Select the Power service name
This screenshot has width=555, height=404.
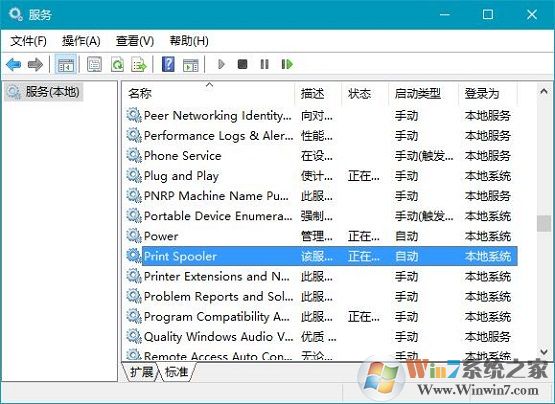click(x=161, y=237)
